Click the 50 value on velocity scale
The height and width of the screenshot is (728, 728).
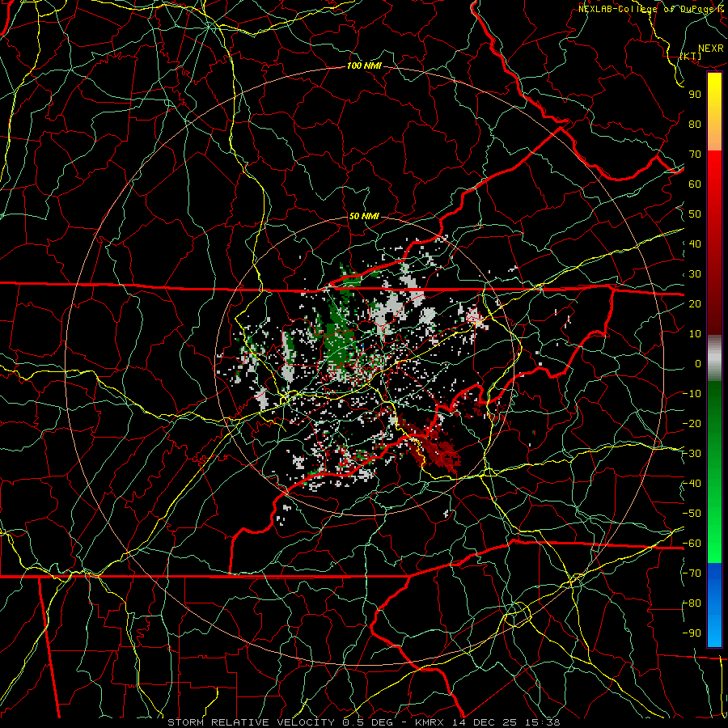695,214
